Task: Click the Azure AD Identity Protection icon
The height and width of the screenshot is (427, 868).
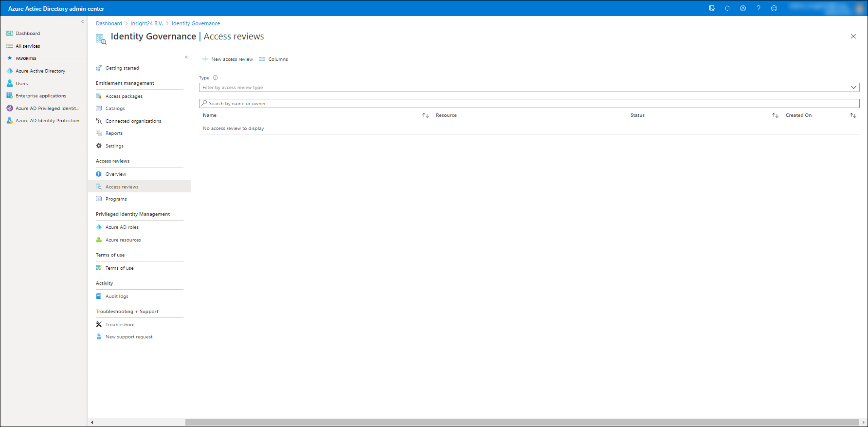Action: tap(10, 120)
